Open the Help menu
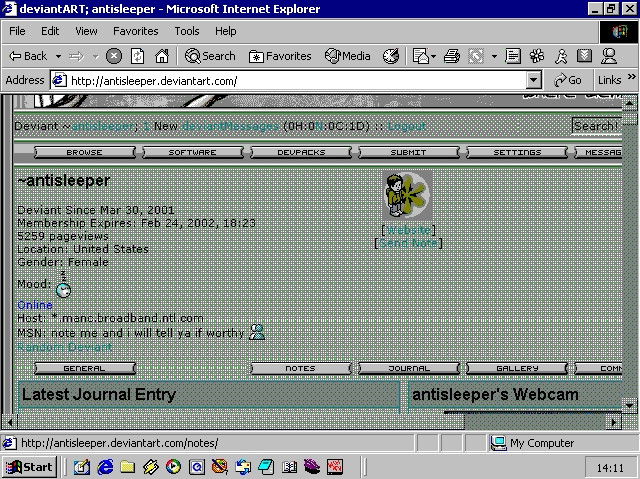 tap(226, 31)
